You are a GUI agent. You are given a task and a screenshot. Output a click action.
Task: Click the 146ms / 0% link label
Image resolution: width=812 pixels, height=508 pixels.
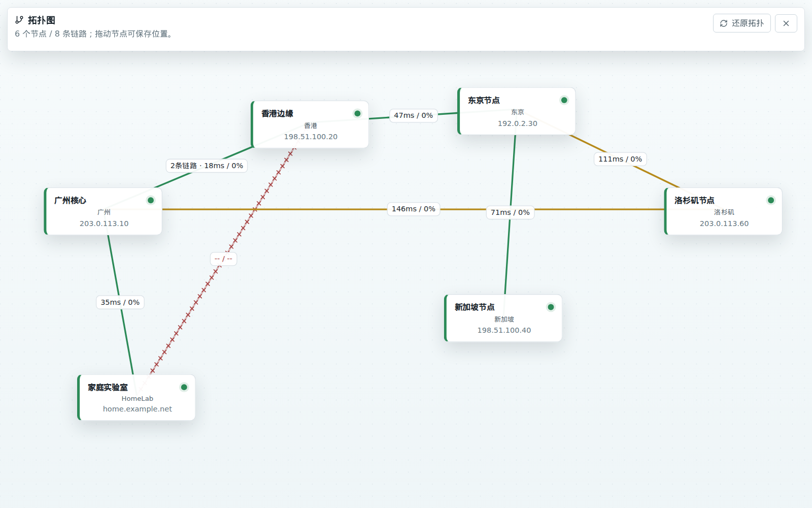(414, 209)
